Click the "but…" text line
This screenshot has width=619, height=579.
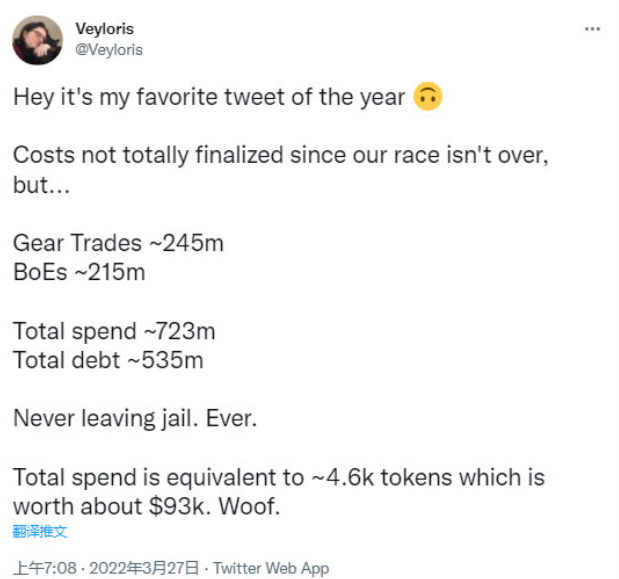[x=41, y=184]
